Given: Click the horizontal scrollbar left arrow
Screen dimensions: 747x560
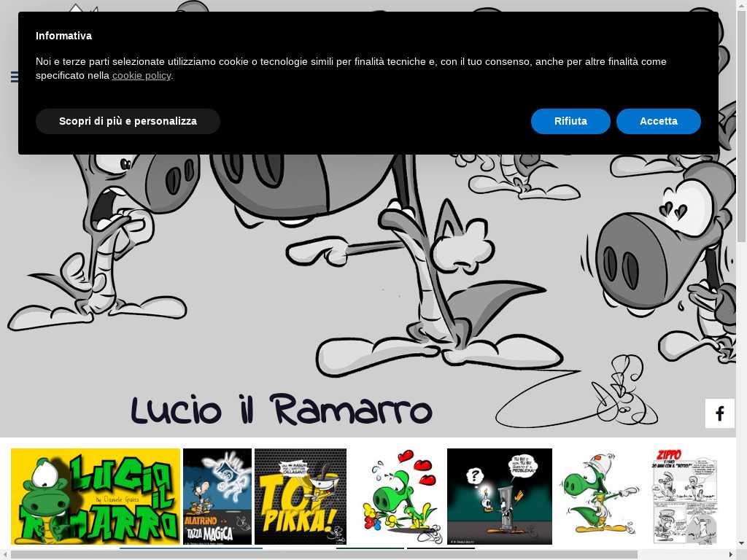Looking at the screenshot, I should tap(5, 555).
